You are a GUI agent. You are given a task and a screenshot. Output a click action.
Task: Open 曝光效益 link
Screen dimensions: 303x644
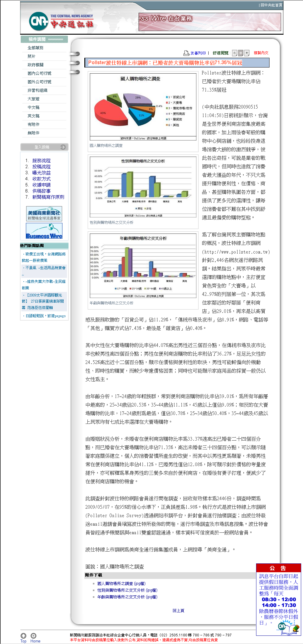click(x=41, y=173)
